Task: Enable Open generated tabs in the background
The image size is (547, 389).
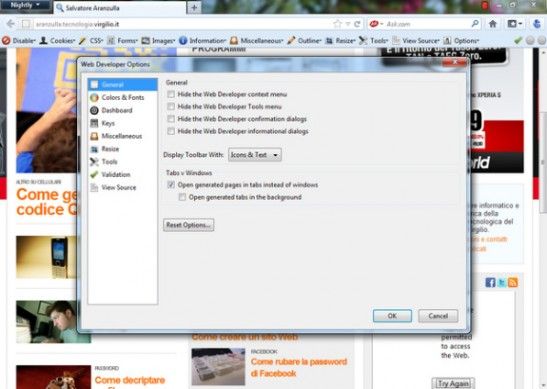Action: [x=182, y=197]
